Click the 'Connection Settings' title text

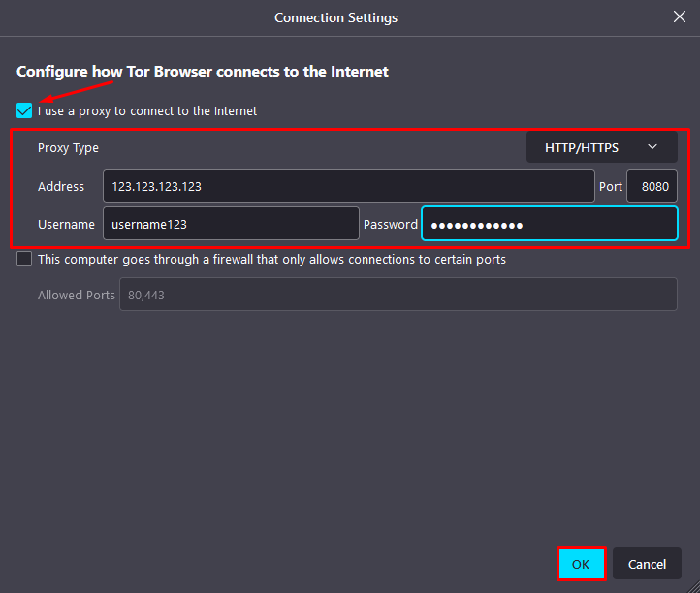[x=335, y=17]
